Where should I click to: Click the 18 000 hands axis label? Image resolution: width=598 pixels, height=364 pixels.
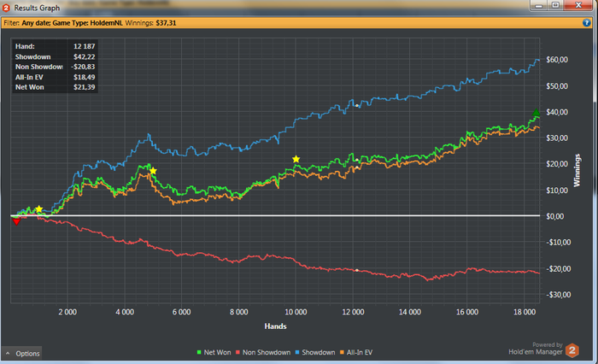525,312
